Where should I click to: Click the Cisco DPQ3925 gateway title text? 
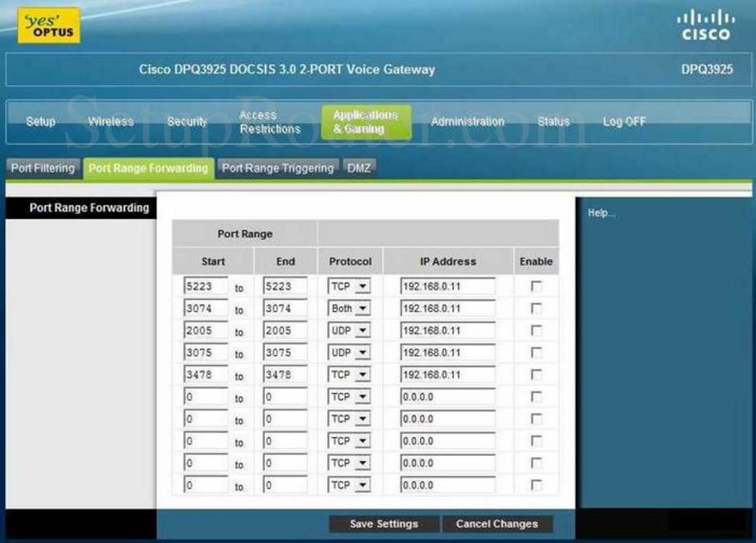coord(287,69)
